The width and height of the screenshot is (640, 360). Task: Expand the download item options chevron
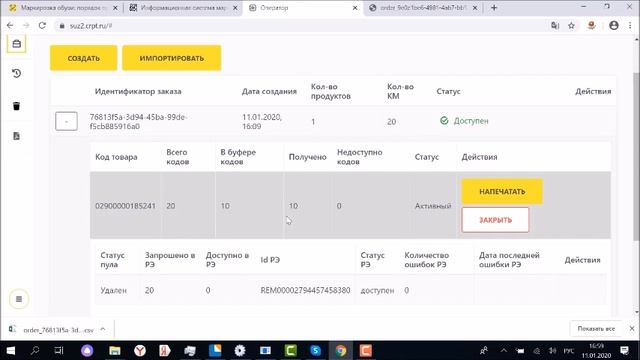tap(103, 329)
